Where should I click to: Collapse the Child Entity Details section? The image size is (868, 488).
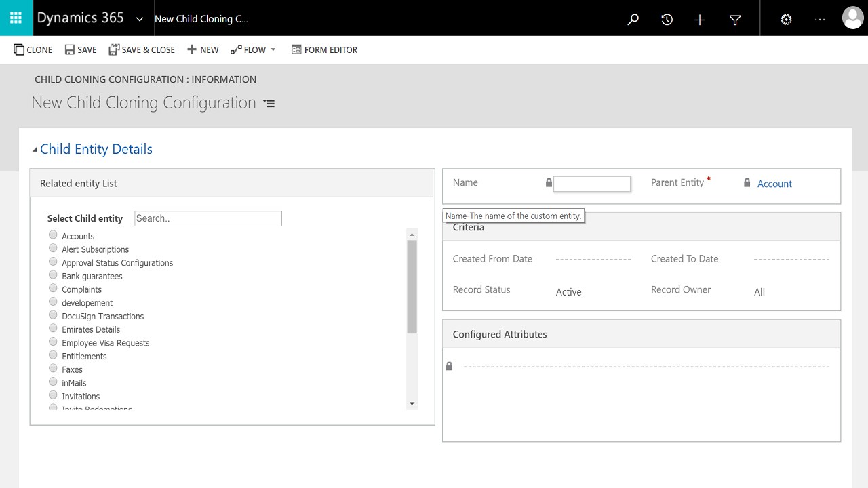coord(35,150)
